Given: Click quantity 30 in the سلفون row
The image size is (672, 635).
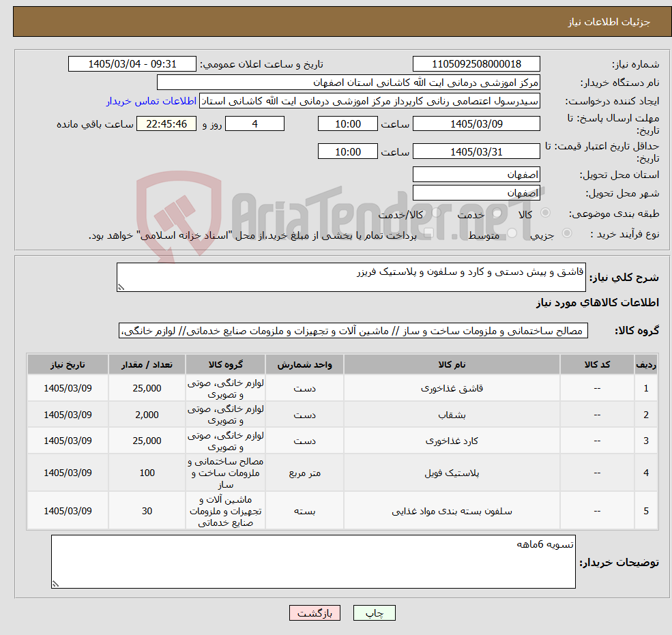Looking at the screenshot, I should click(x=147, y=511).
